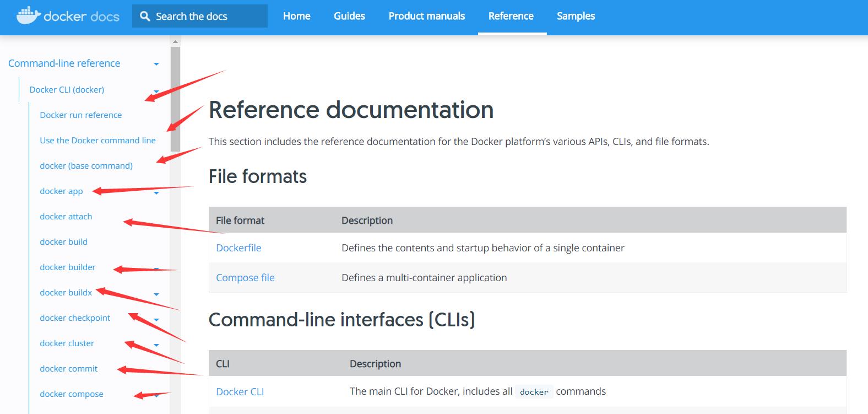The width and height of the screenshot is (868, 414).
Task: Open the Docker CLI table link
Action: (x=240, y=391)
